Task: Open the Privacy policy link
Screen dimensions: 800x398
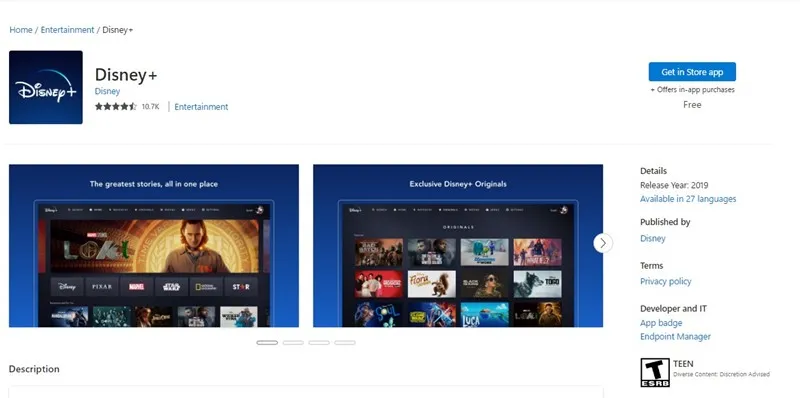Action: (666, 281)
